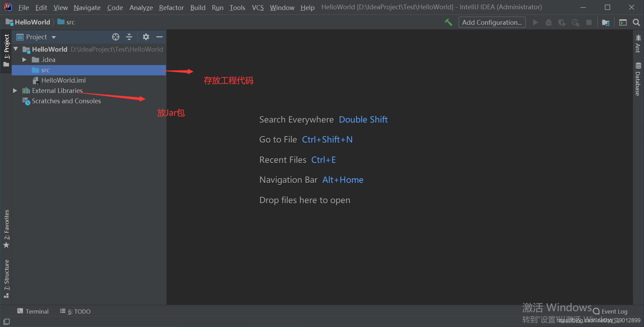Click the Ctrl+Shift+N shortcut text
Screen dimensions: 644x327
click(327, 139)
